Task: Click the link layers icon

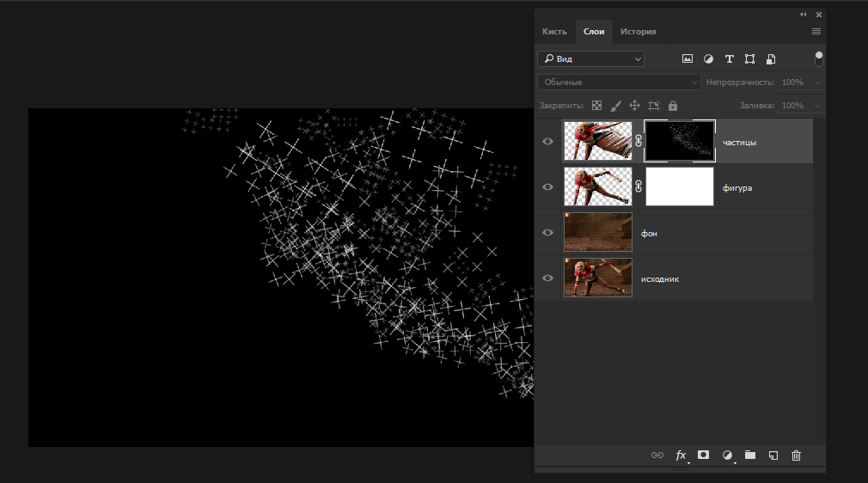Action: click(657, 455)
